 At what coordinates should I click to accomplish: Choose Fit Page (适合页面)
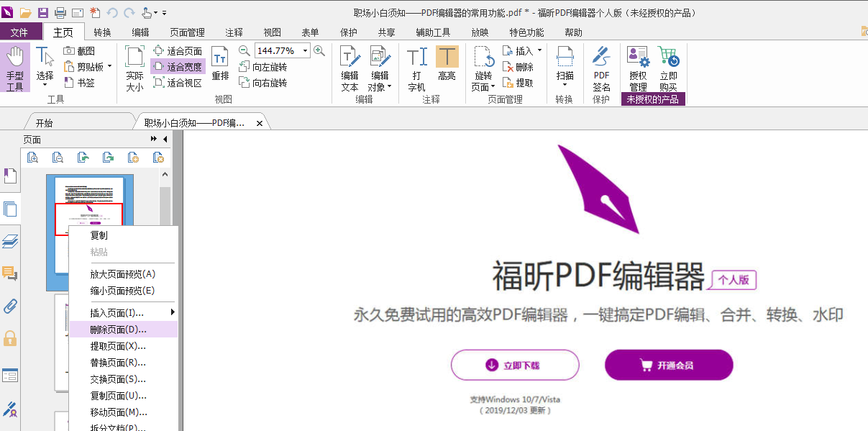[178, 51]
